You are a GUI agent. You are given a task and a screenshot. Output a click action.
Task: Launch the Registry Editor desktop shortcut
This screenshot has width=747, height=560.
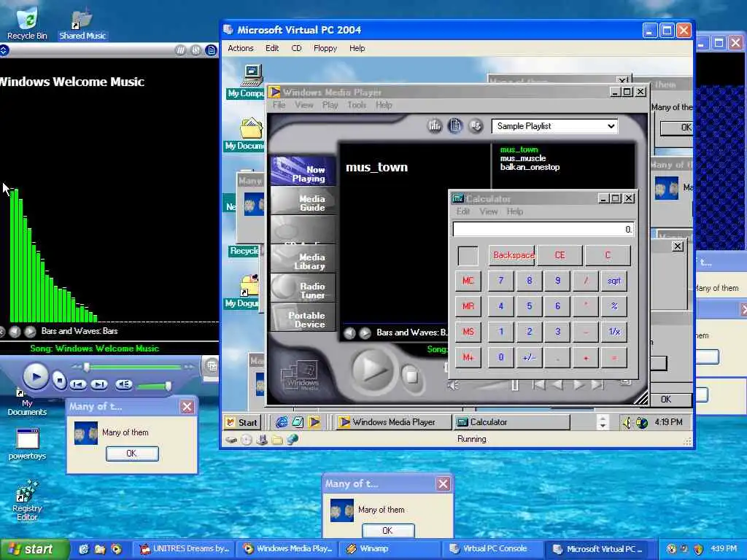(x=27, y=500)
